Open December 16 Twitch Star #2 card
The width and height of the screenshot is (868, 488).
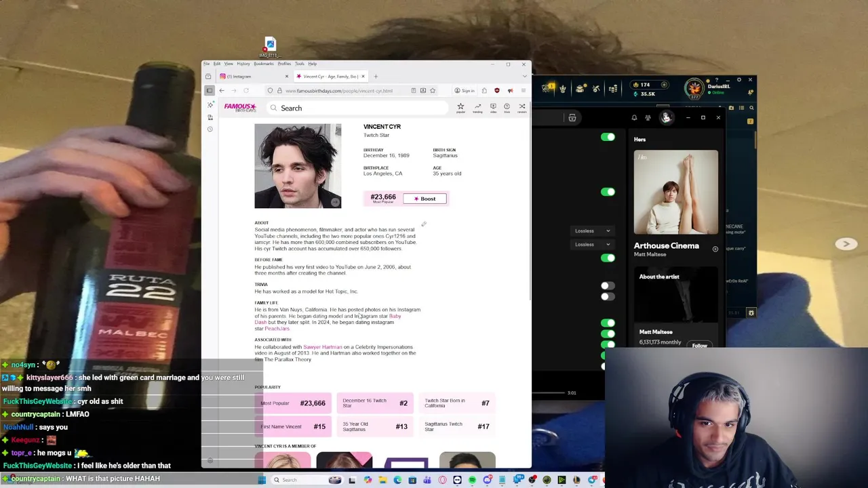(375, 403)
